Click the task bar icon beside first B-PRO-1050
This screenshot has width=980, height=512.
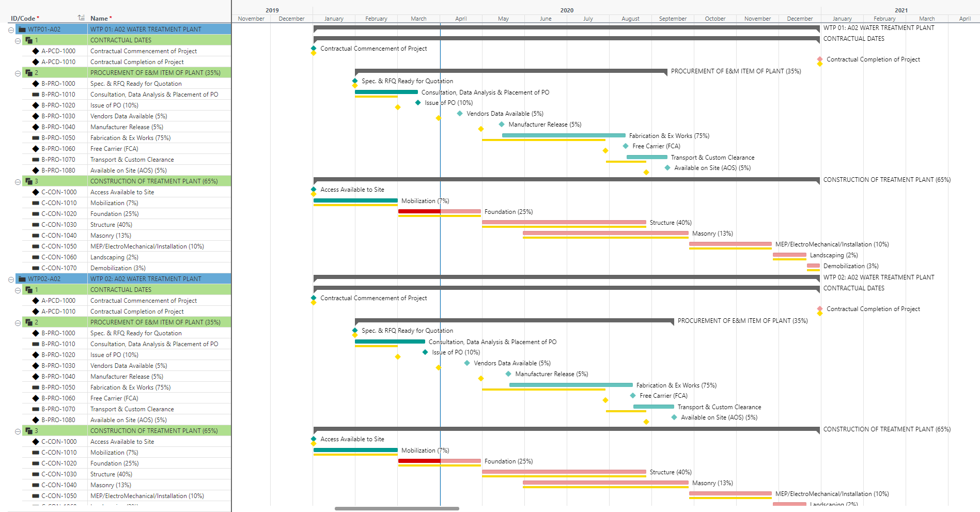36,138
